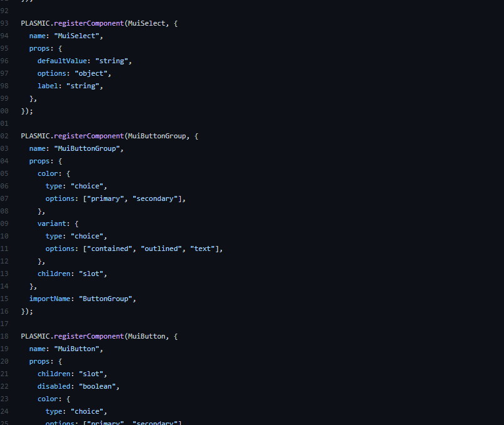The image size is (504, 425).
Task: Click the MuiButton argument in registerComponent call
Action: coord(146,336)
